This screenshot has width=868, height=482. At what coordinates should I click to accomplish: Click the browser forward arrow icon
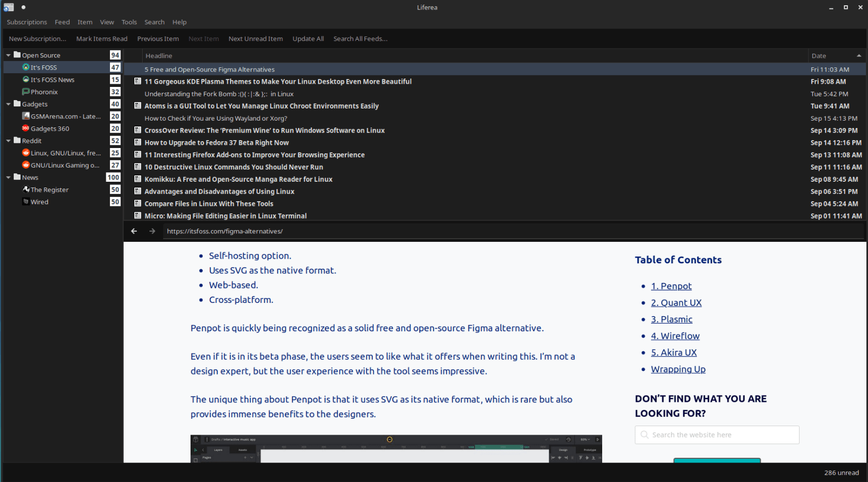coord(152,231)
